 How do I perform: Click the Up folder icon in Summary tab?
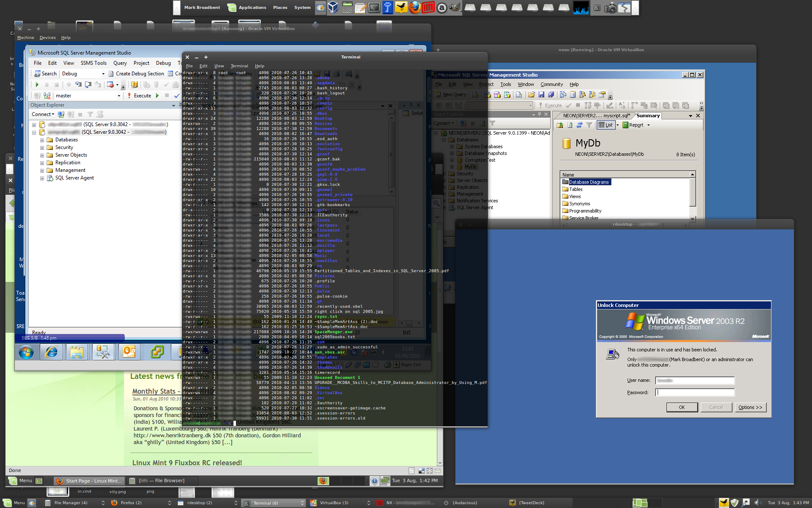coord(560,125)
